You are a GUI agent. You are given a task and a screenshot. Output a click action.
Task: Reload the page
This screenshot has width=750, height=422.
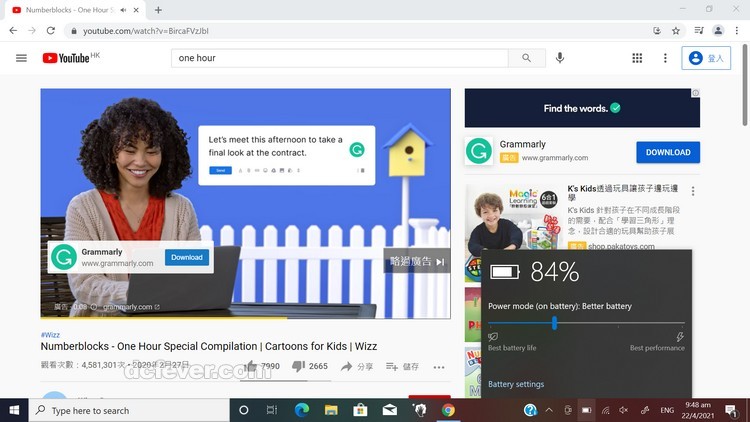(51, 31)
